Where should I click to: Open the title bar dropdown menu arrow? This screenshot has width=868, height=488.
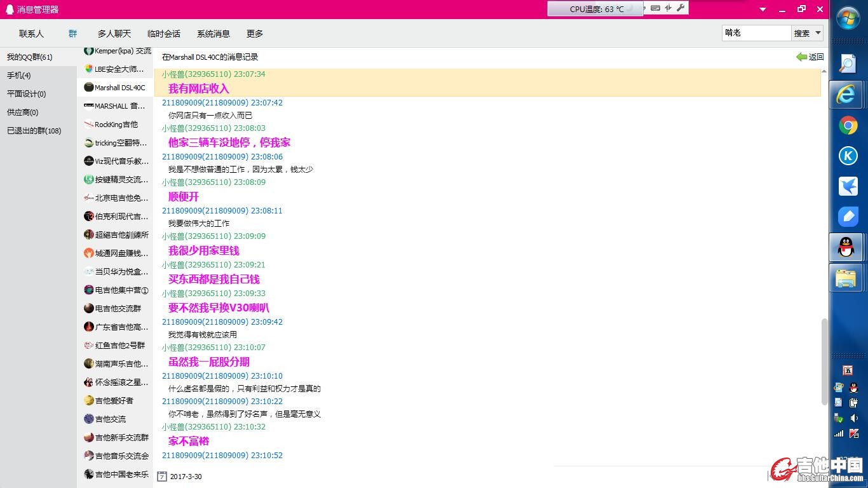pyautogui.click(x=763, y=9)
